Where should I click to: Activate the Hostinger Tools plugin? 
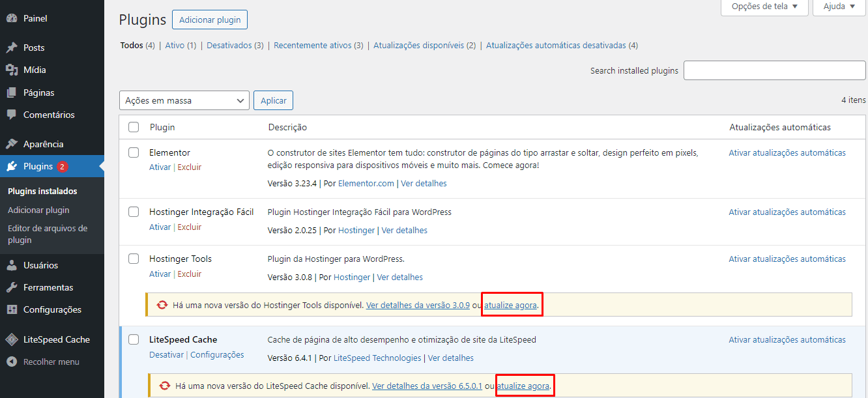click(160, 274)
